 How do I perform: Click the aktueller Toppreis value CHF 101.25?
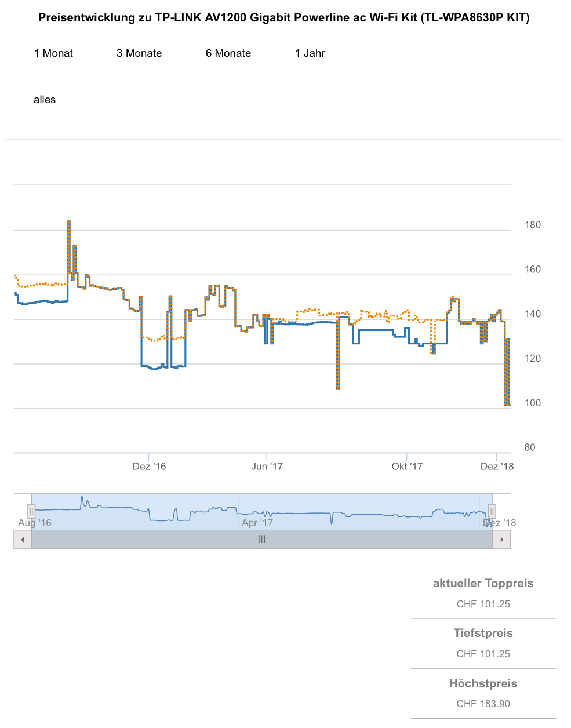483,604
